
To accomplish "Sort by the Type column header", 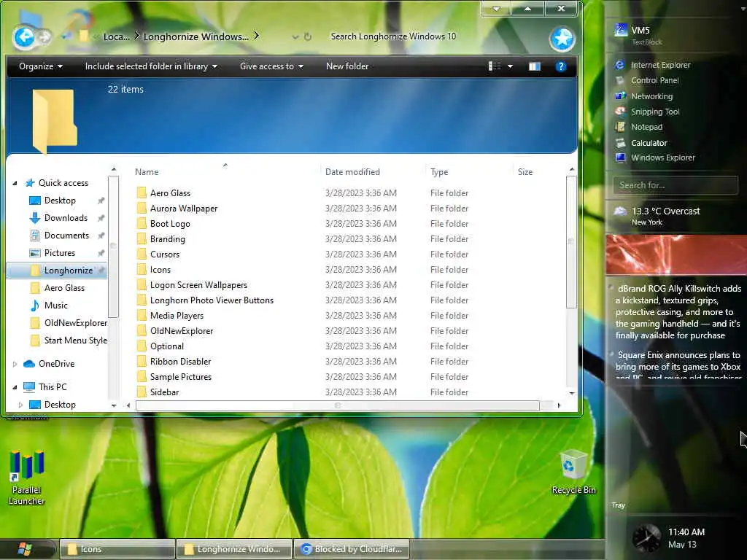I will [x=439, y=172].
